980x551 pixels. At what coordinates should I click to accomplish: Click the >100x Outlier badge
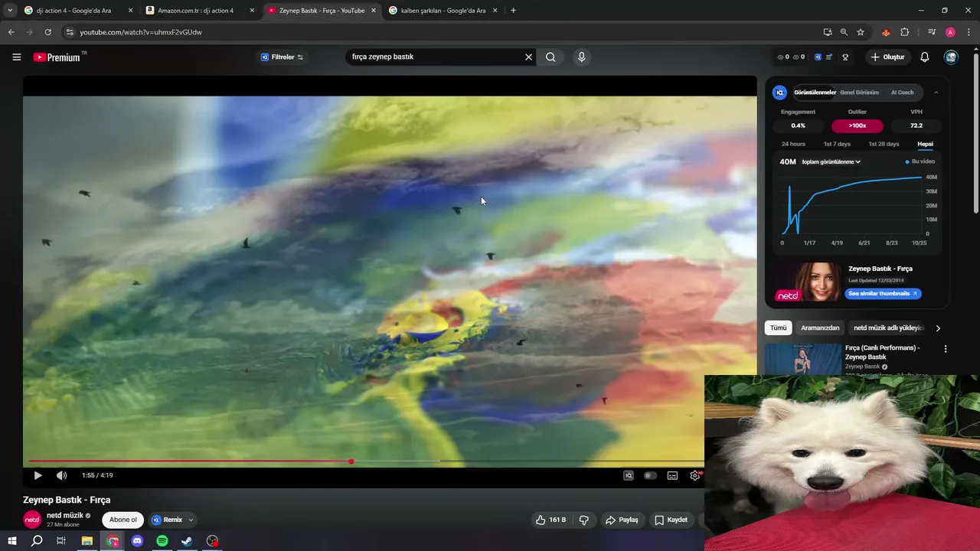pos(857,126)
